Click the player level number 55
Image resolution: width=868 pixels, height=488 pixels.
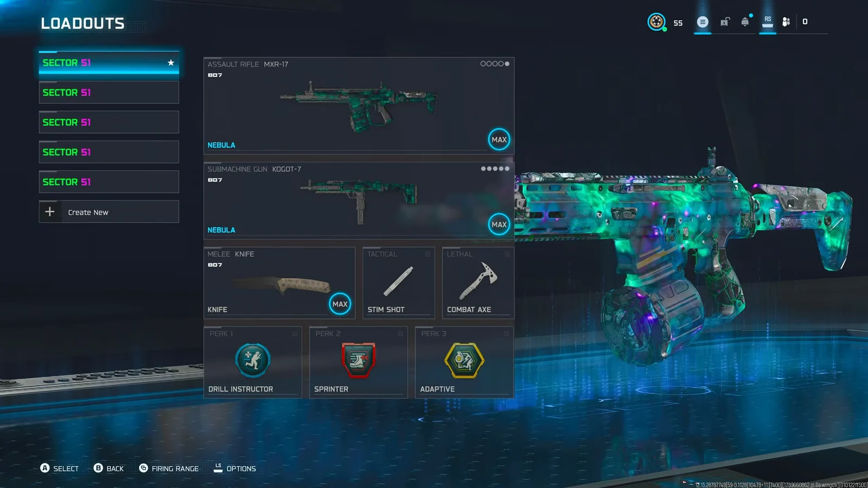tap(678, 23)
